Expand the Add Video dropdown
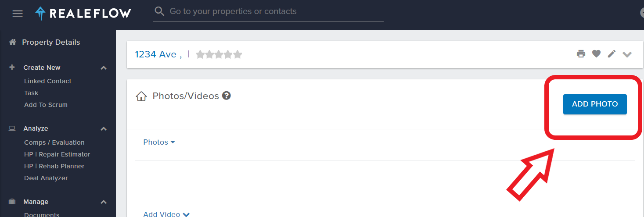 click(166, 214)
